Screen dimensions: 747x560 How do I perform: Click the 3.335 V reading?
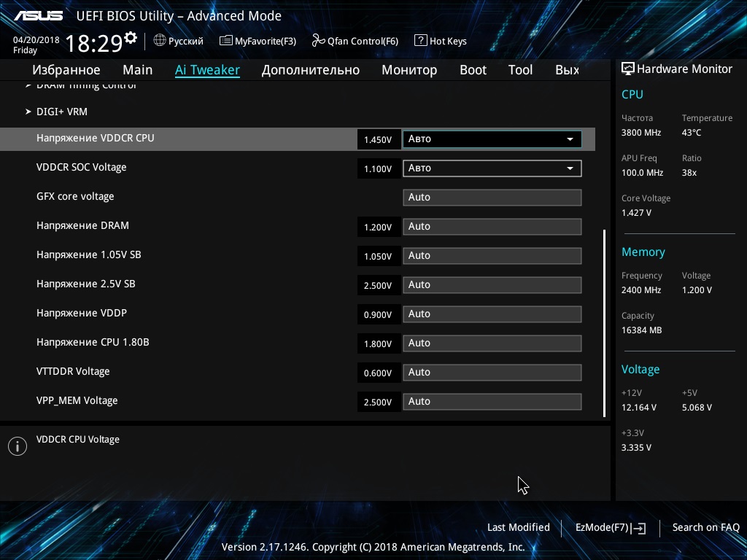point(636,448)
